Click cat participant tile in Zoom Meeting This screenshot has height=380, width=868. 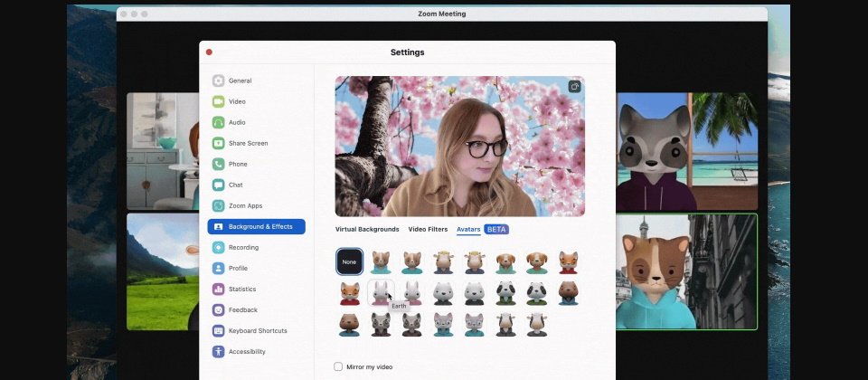coord(686,272)
